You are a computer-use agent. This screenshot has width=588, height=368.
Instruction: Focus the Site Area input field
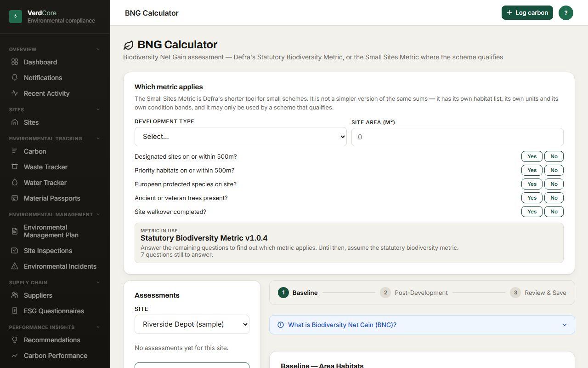coord(458,137)
